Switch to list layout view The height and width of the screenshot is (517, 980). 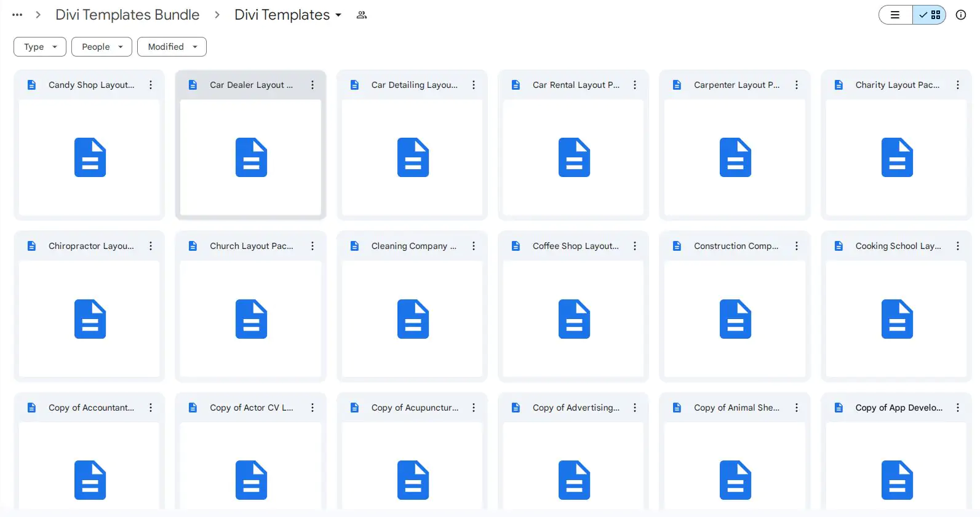896,15
